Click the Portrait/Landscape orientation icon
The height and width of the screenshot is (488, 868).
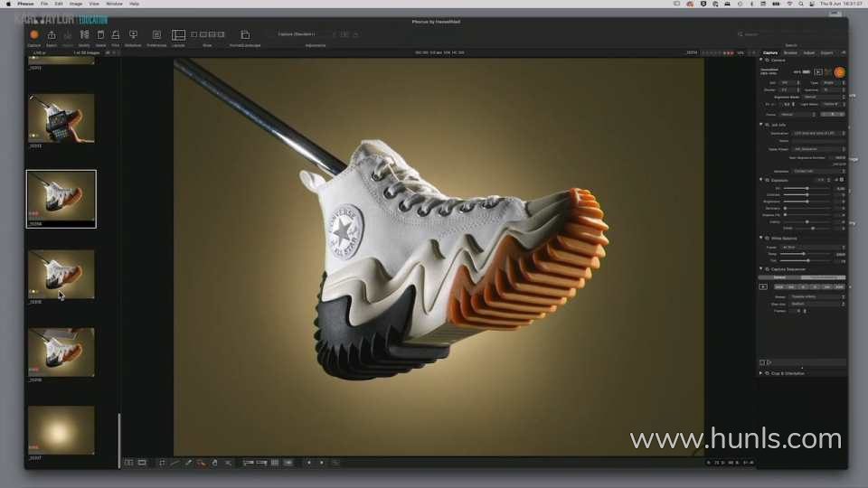coord(245,35)
